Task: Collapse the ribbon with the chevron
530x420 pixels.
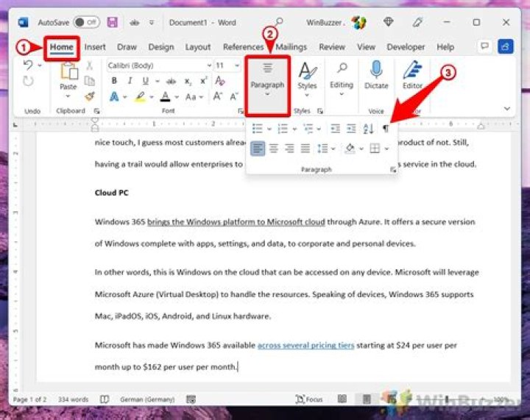Action: tap(507, 108)
